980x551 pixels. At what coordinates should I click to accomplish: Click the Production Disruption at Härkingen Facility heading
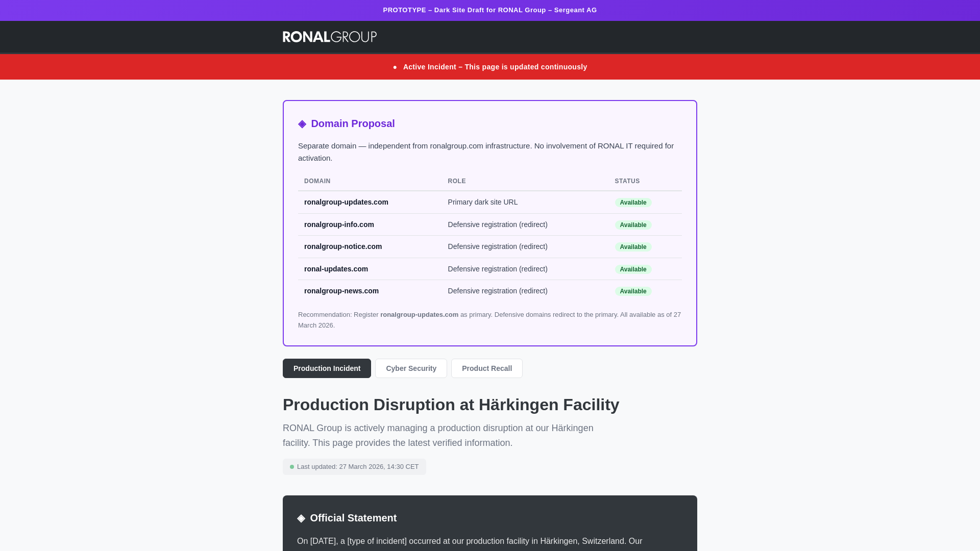tap(451, 405)
